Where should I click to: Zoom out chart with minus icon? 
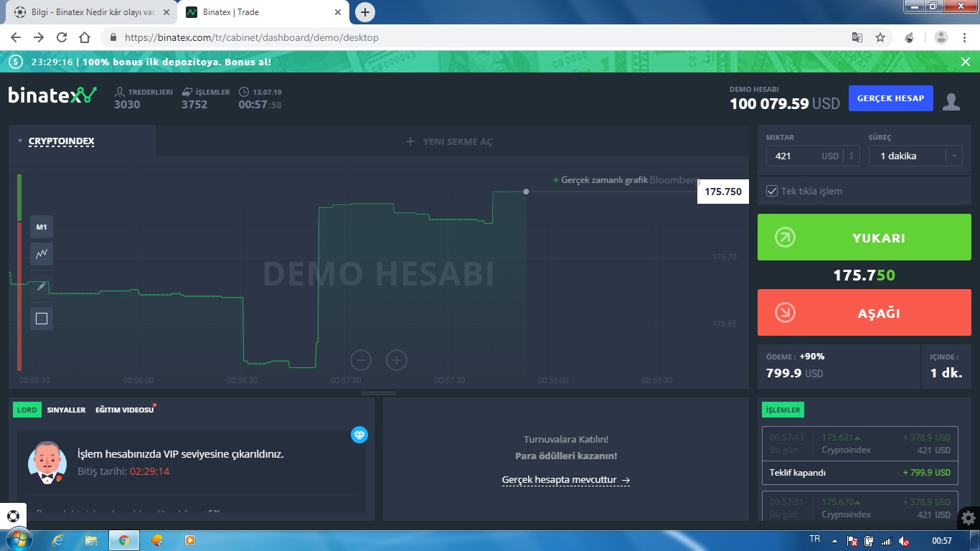[x=361, y=360]
